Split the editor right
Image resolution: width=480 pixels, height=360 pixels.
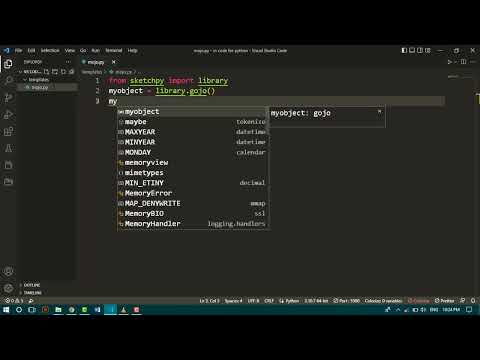coord(463,62)
